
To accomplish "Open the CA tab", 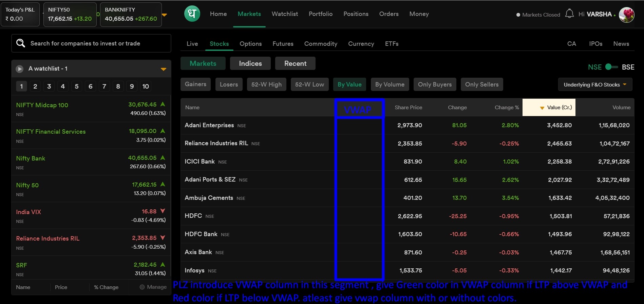I will tap(572, 44).
